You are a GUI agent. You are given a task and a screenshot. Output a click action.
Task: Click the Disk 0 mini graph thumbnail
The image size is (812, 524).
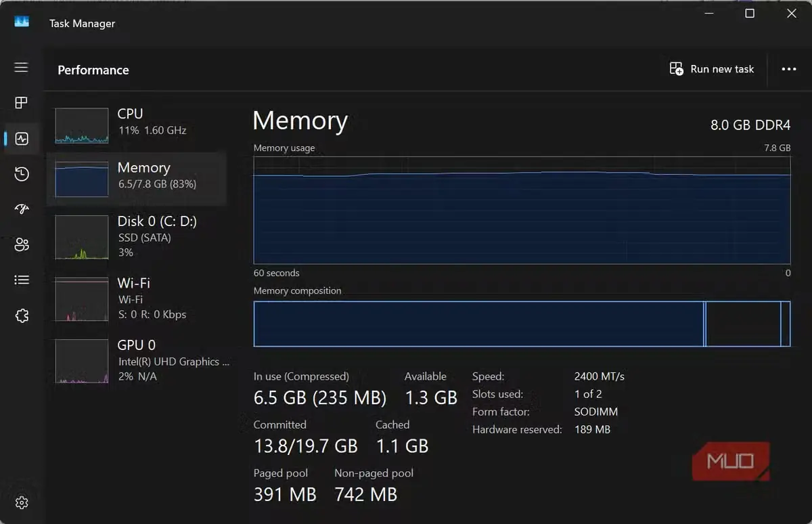click(x=81, y=238)
